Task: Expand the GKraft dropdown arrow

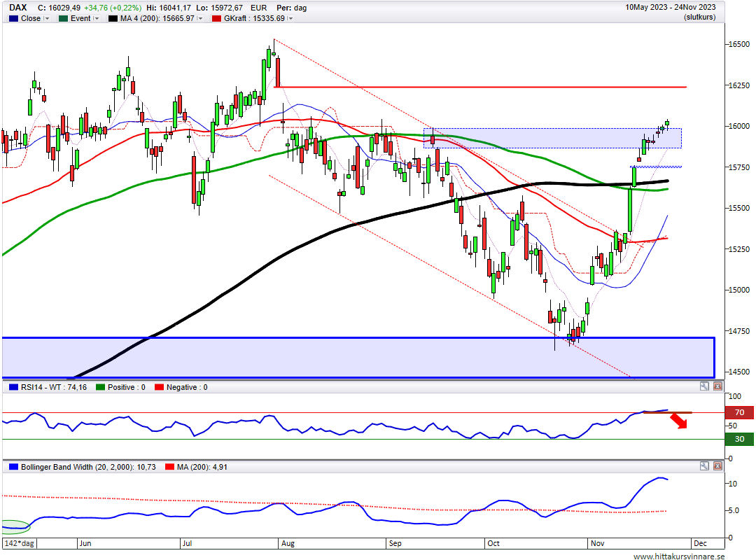Action: (x=290, y=18)
